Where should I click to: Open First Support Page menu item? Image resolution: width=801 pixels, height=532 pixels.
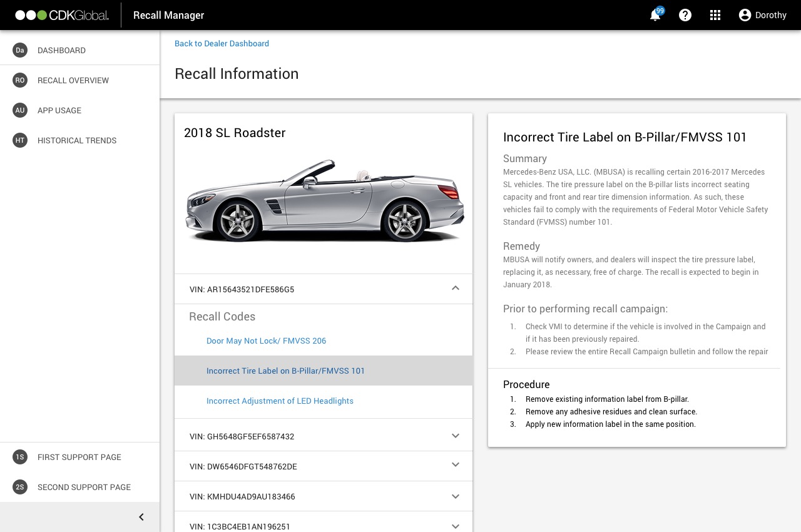pos(79,457)
